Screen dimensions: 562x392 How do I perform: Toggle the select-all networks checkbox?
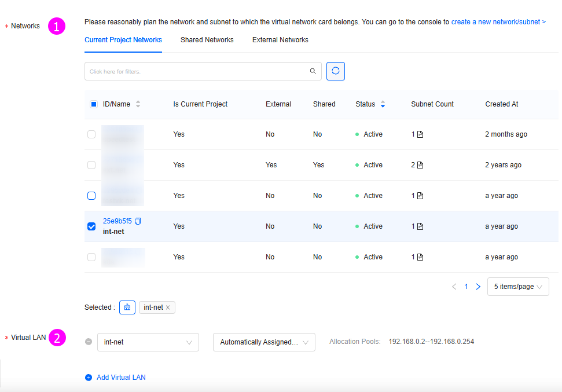pos(94,104)
